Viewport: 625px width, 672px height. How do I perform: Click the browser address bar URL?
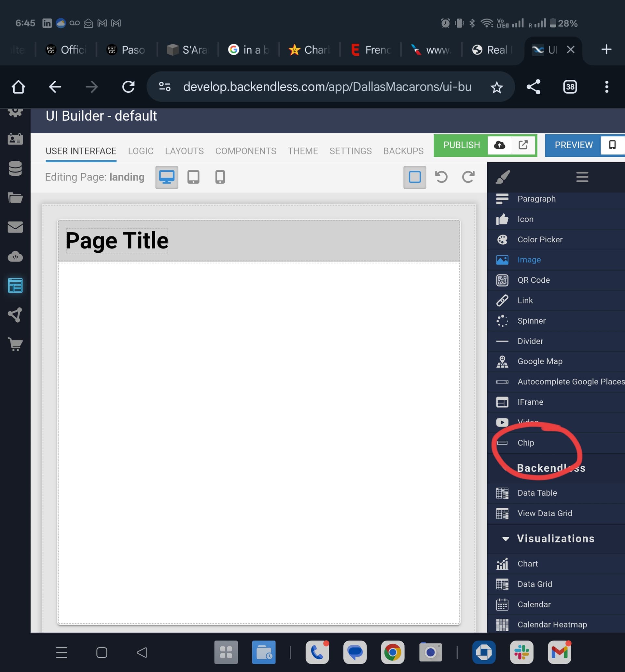click(x=327, y=87)
